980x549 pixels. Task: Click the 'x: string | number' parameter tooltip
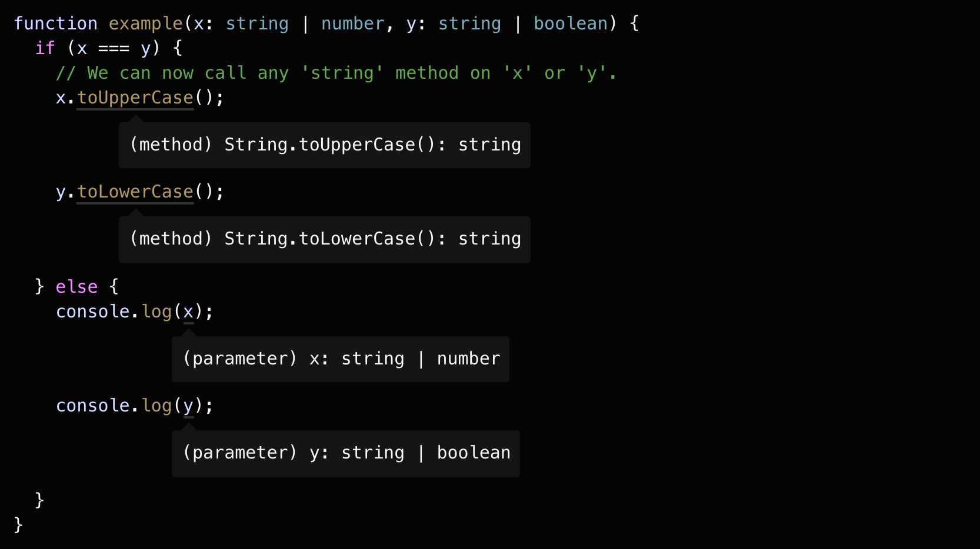click(341, 359)
